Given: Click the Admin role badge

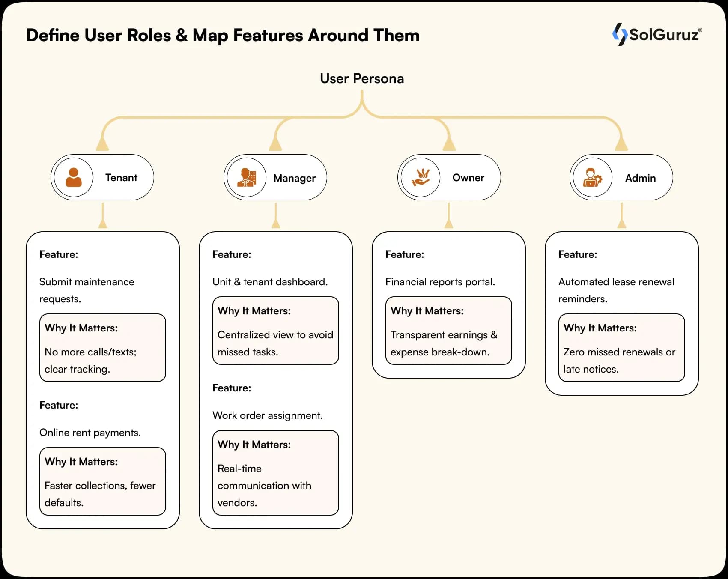Looking at the screenshot, I should pos(621,177).
